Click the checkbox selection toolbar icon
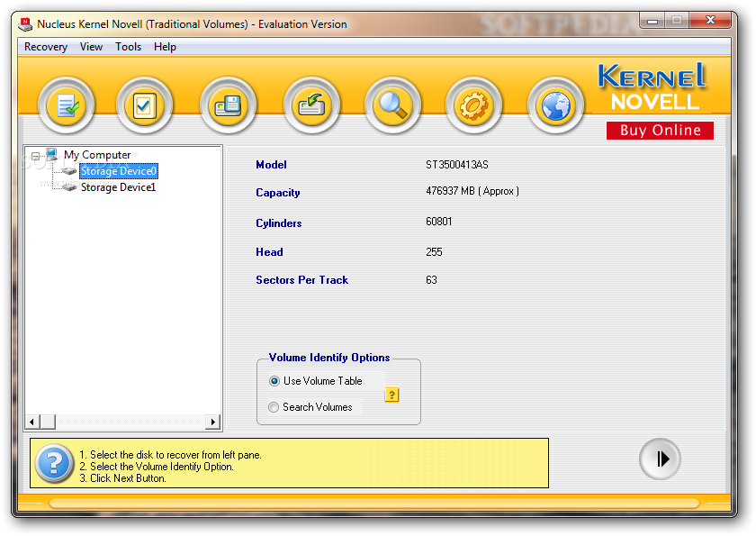Viewport: 756px width, 536px height. pyautogui.click(x=144, y=105)
